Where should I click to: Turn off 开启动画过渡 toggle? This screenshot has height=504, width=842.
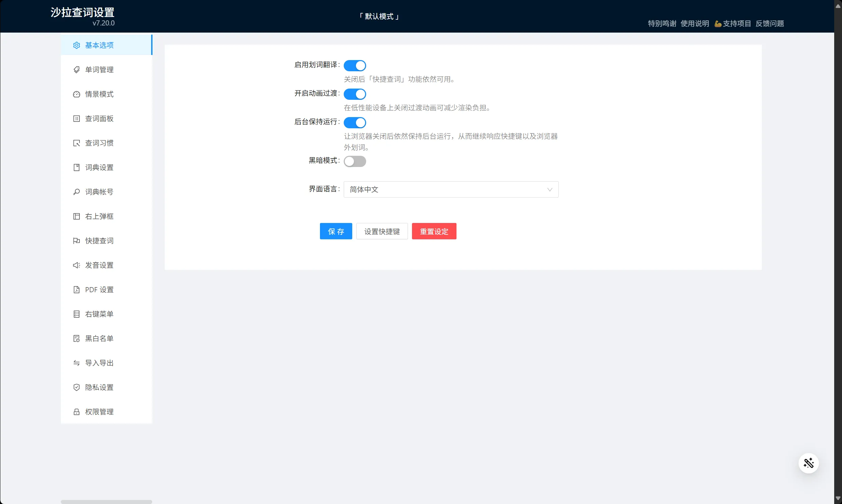(x=355, y=94)
